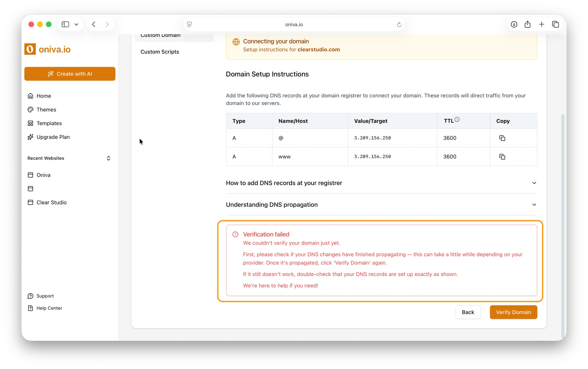This screenshot has width=588, height=369.
Task: Open the Clear Studio recent website
Action: pos(51,203)
